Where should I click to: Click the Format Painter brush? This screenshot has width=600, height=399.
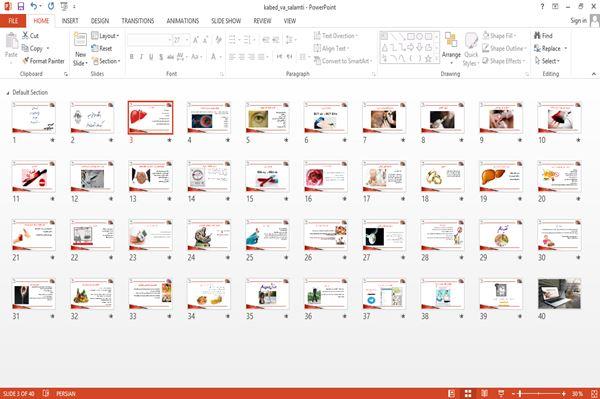point(26,61)
